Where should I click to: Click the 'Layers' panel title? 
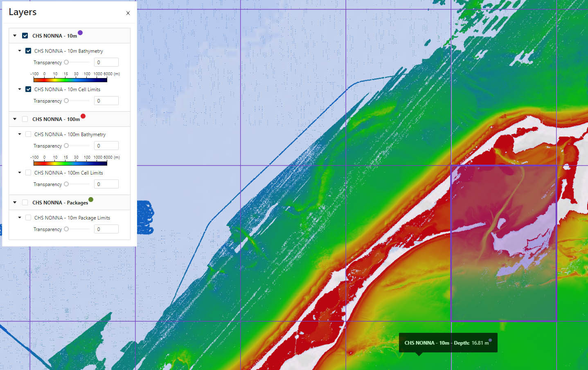[23, 12]
